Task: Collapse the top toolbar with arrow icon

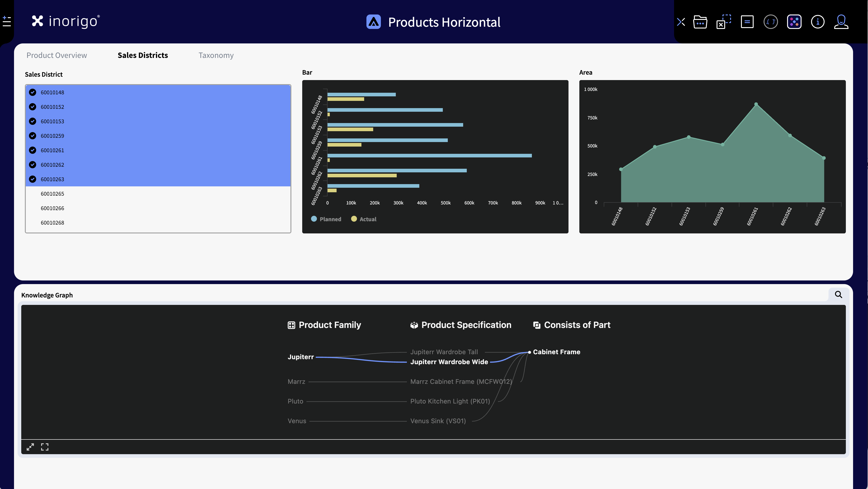Action: (681, 22)
